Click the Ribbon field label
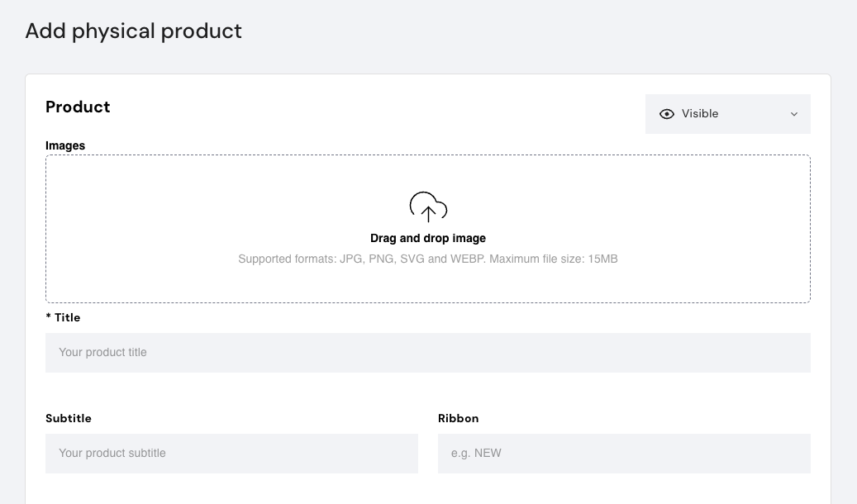The image size is (857, 504). (458, 418)
